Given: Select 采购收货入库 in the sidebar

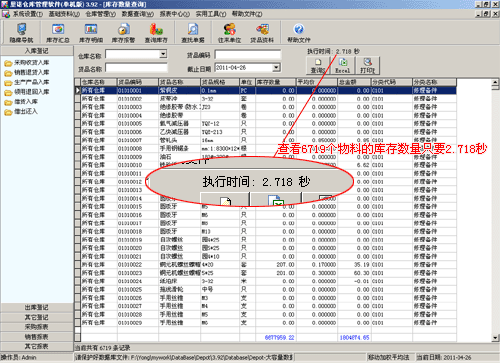Looking at the screenshot, I should pos(31,63).
